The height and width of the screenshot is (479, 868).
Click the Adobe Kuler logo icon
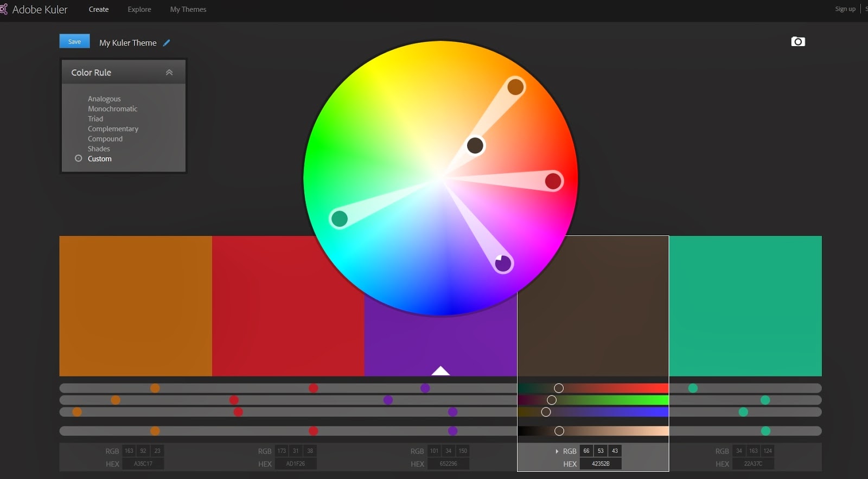pyautogui.click(x=4, y=9)
